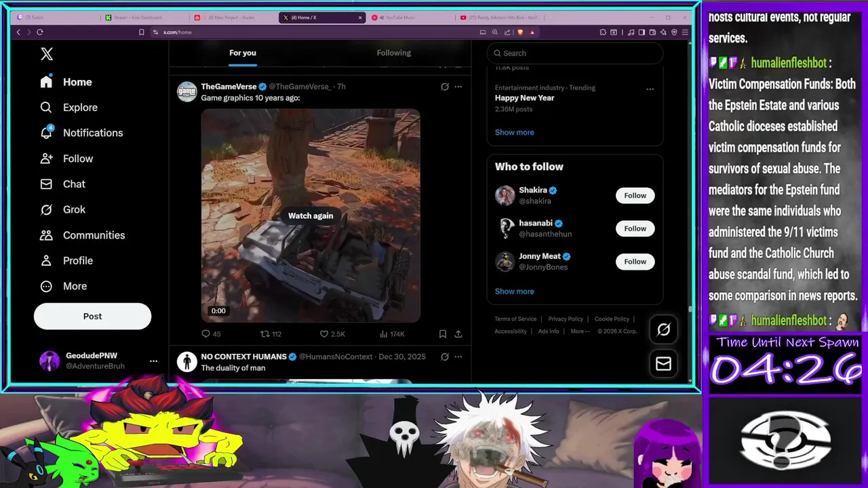This screenshot has width=868, height=488.
Task: Expand the footer More menu
Action: coord(579,331)
